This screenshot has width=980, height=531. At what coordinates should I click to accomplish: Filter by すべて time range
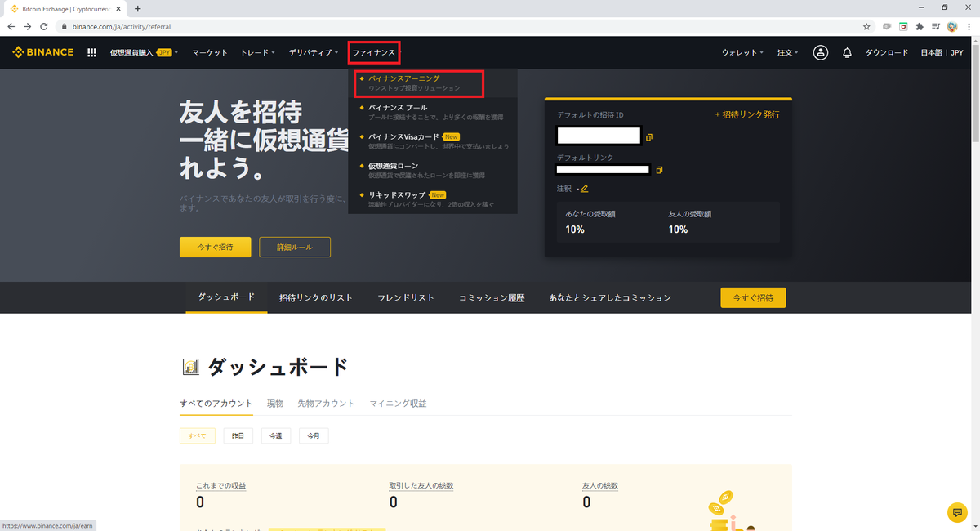coord(197,436)
